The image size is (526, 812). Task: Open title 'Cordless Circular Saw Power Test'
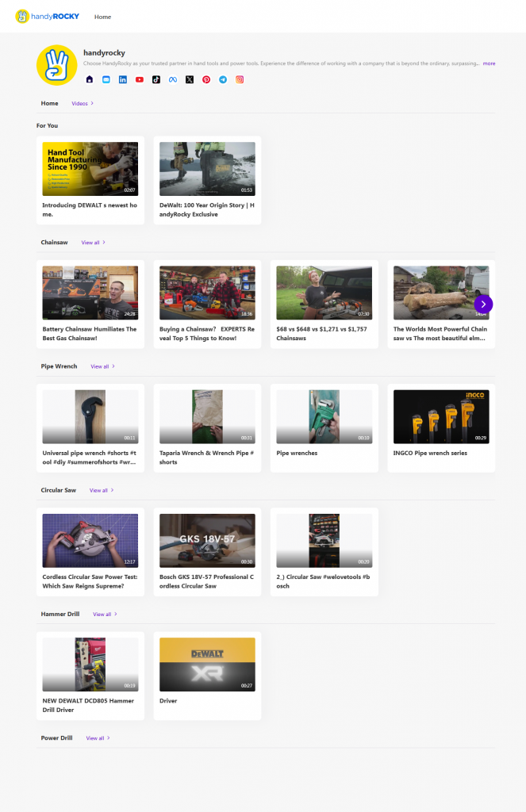90,581
